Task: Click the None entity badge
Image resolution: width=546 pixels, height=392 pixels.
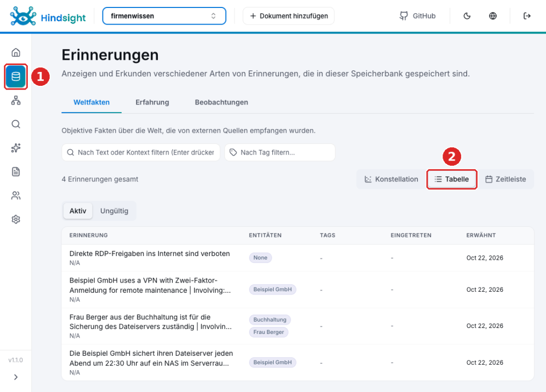Action: point(260,258)
